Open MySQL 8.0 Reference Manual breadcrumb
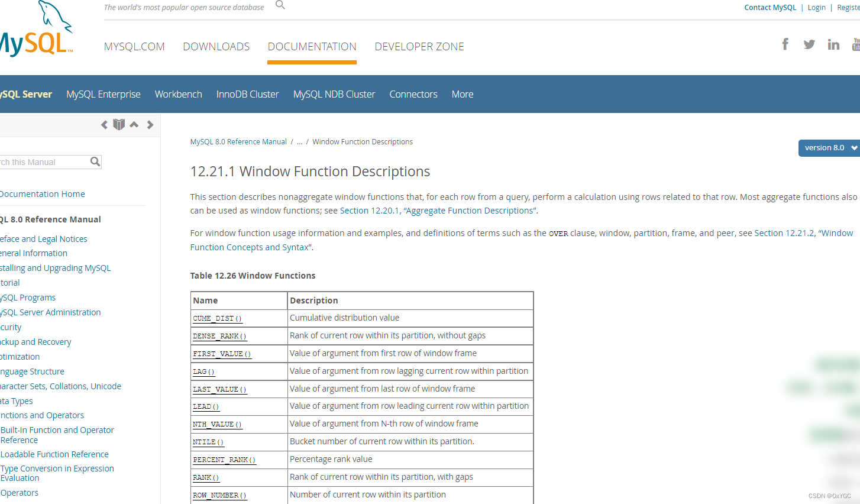Viewport: 860px width, 504px height. pyautogui.click(x=238, y=142)
